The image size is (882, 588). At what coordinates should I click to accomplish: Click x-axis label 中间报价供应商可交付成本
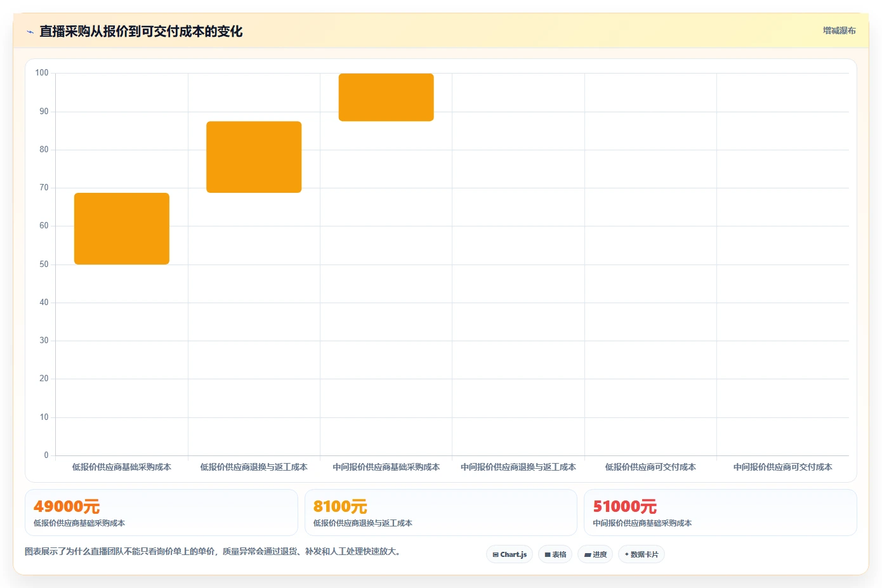pos(782,467)
